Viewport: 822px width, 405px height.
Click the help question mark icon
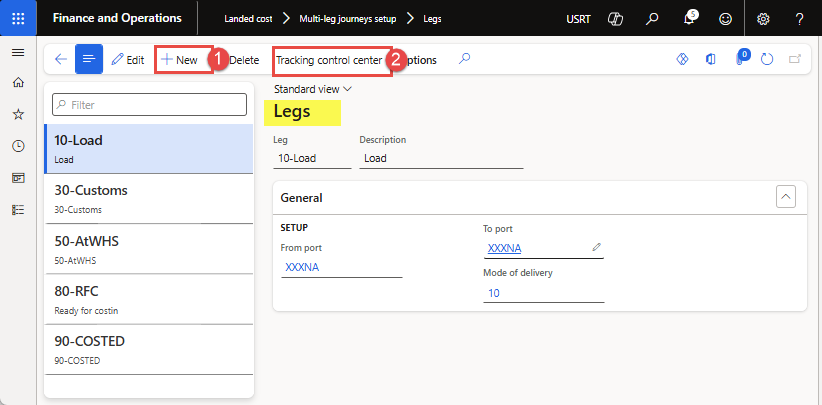[x=799, y=19]
